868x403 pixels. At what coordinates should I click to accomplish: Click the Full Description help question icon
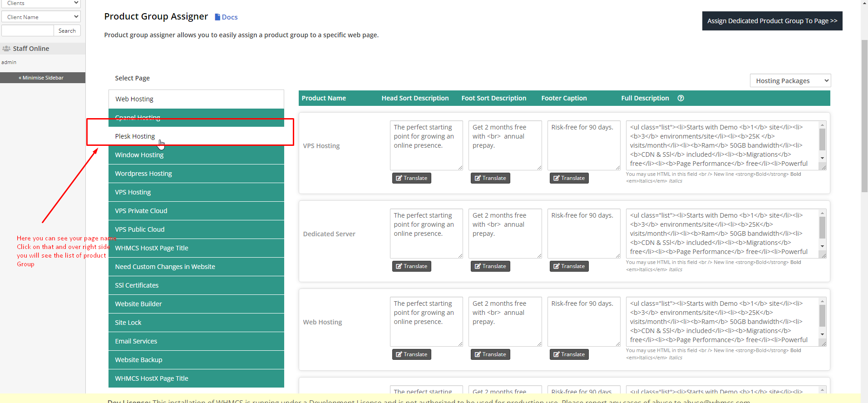click(x=681, y=98)
